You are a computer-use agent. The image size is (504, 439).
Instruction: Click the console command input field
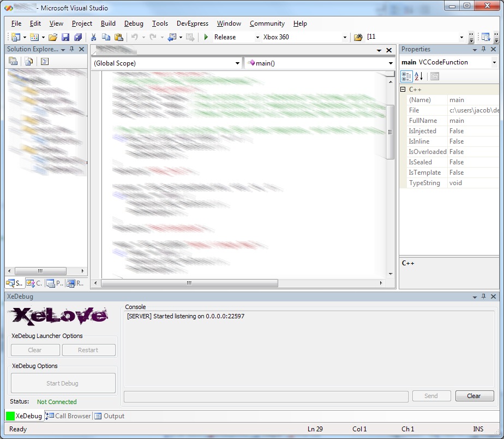pos(266,396)
